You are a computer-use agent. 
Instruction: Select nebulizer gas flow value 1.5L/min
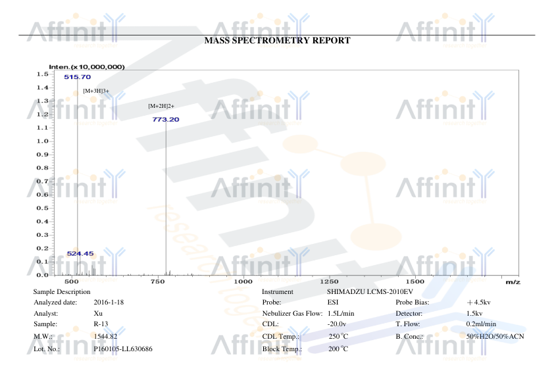[x=341, y=314]
